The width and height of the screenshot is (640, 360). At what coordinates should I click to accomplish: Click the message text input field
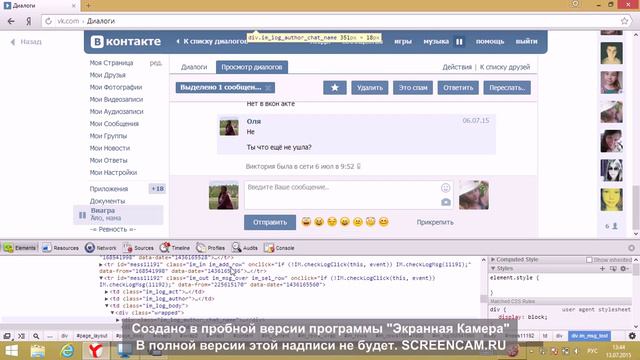349,195
